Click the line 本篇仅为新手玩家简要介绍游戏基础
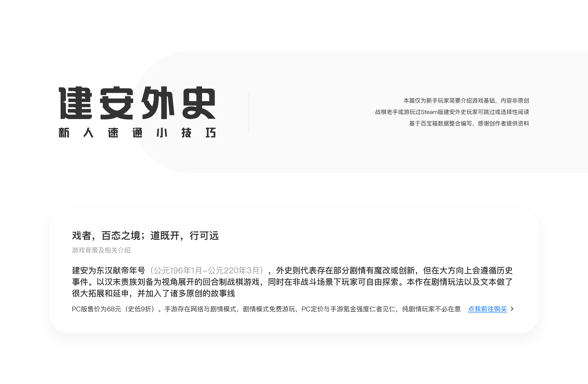Screen dimensions: 588x384 [466, 100]
